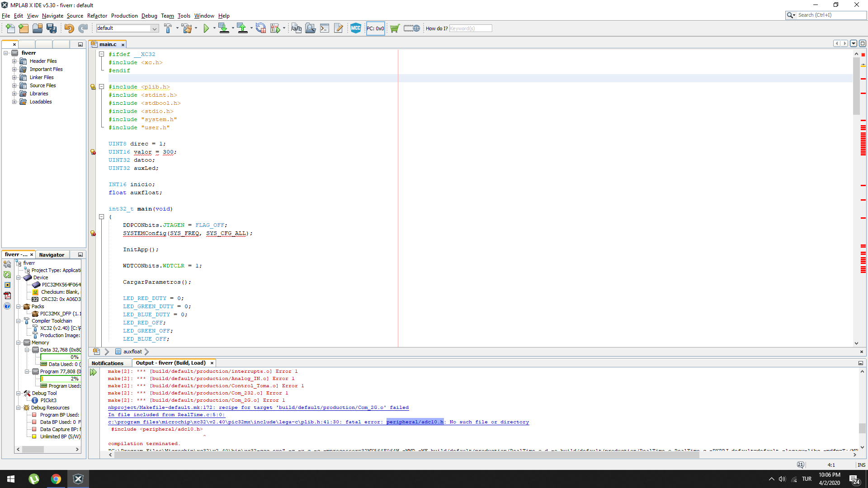Close the Output fiverr build tab

tap(212, 363)
